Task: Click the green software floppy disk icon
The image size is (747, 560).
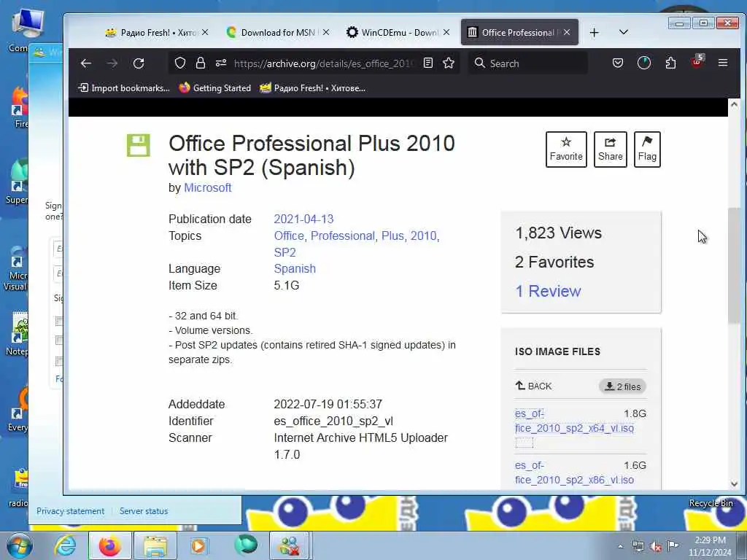Action: click(x=138, y=145)
